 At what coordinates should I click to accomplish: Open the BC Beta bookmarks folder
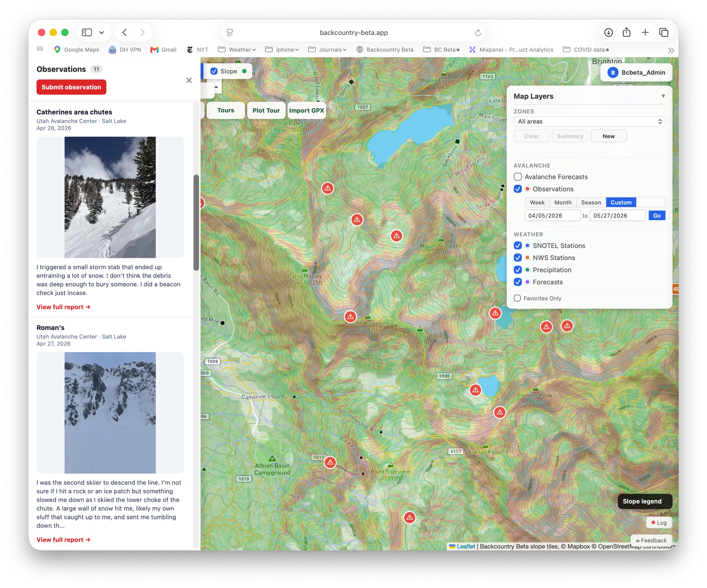441,49
